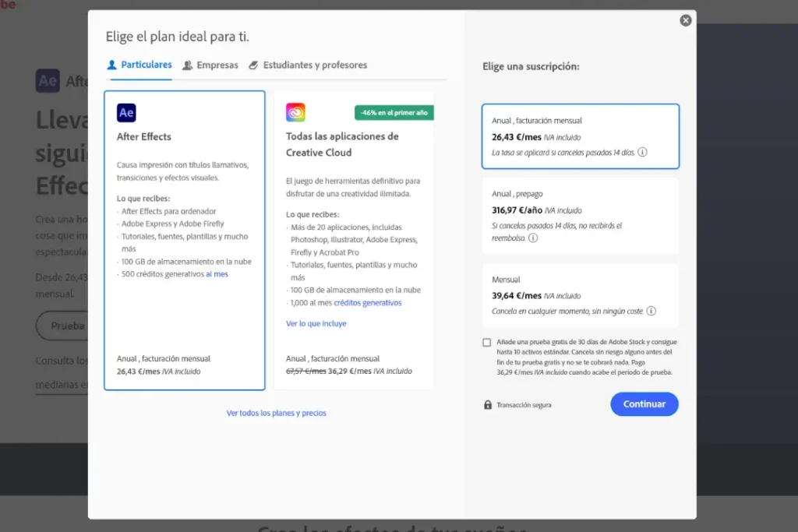
Task: Switch to the Particulares tab
Action: coord(139,65)
